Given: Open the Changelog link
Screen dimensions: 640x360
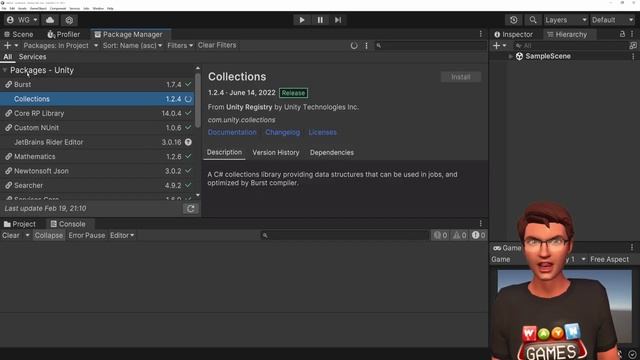Looking at the screenshot, I should point(282,132).
